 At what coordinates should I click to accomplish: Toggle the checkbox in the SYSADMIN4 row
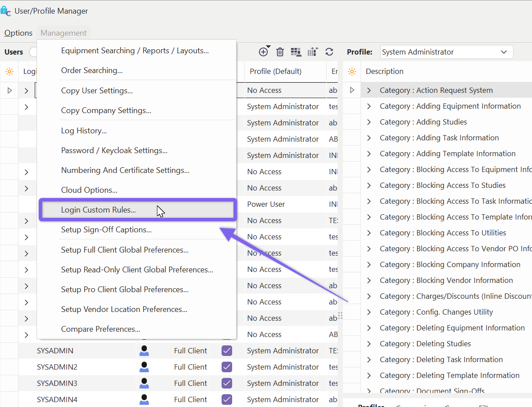click(227, 400)
